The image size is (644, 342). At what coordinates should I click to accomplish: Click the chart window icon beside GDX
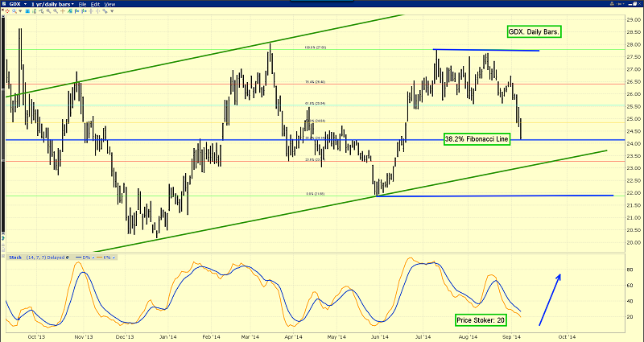4,4
